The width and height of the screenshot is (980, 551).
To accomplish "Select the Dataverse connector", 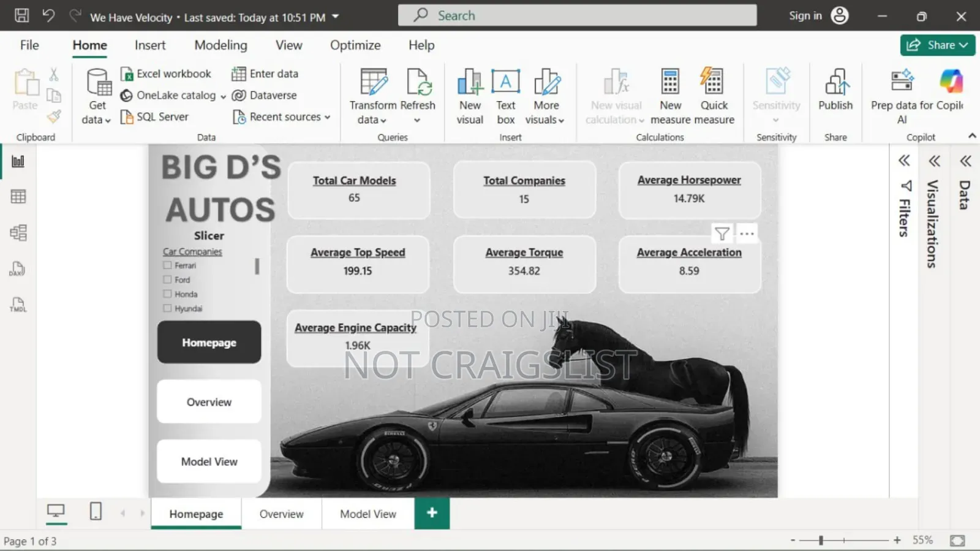I will [x=265, y=95].
